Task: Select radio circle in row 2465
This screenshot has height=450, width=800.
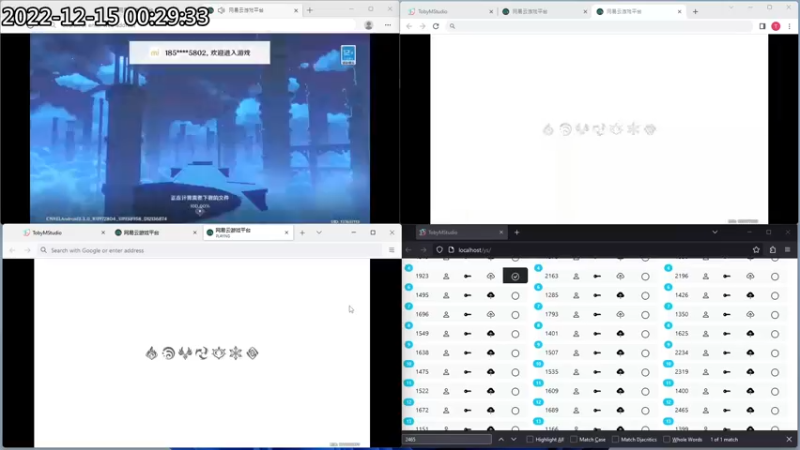Action: tap(775, 411)
